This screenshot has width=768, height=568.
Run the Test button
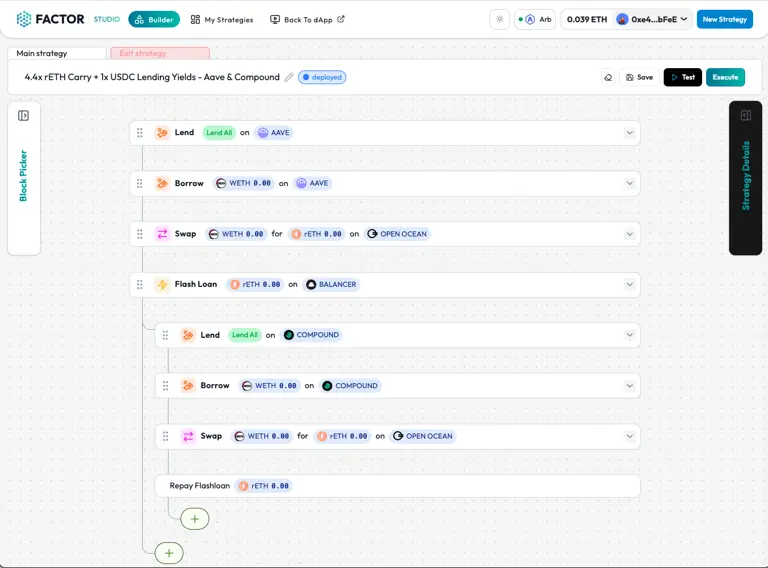[682, 77]
